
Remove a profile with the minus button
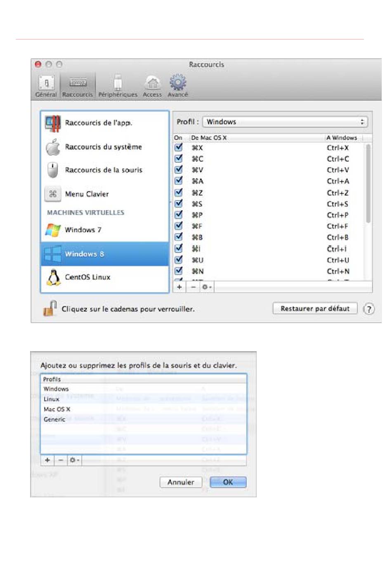[x=61, y=460]
